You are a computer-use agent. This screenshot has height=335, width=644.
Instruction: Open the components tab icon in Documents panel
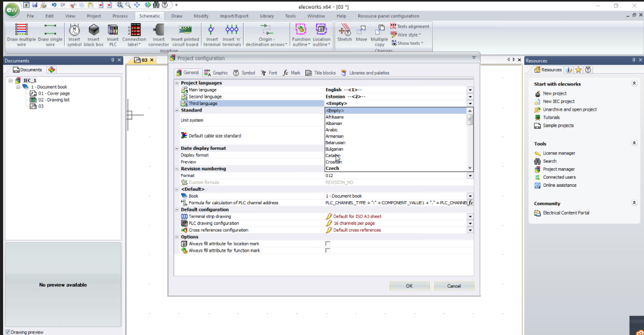51,69
